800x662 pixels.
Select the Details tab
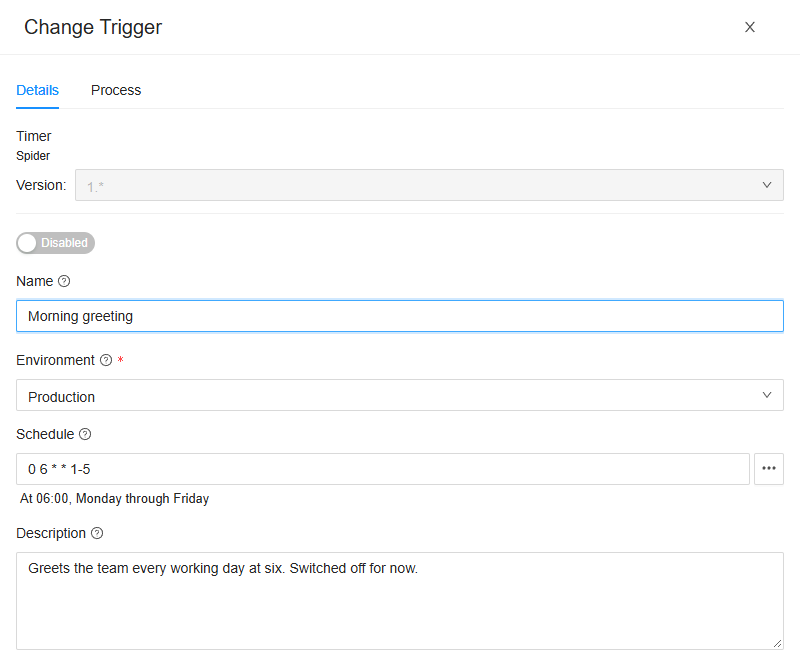(38, 90)
